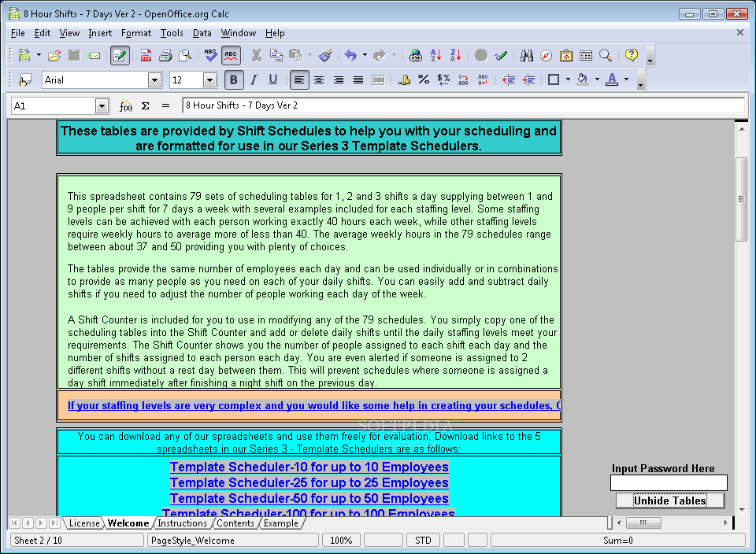This screenshot has width=756, height=554.
Task: Run the spelling check
Action: click(x=211, y=55)
